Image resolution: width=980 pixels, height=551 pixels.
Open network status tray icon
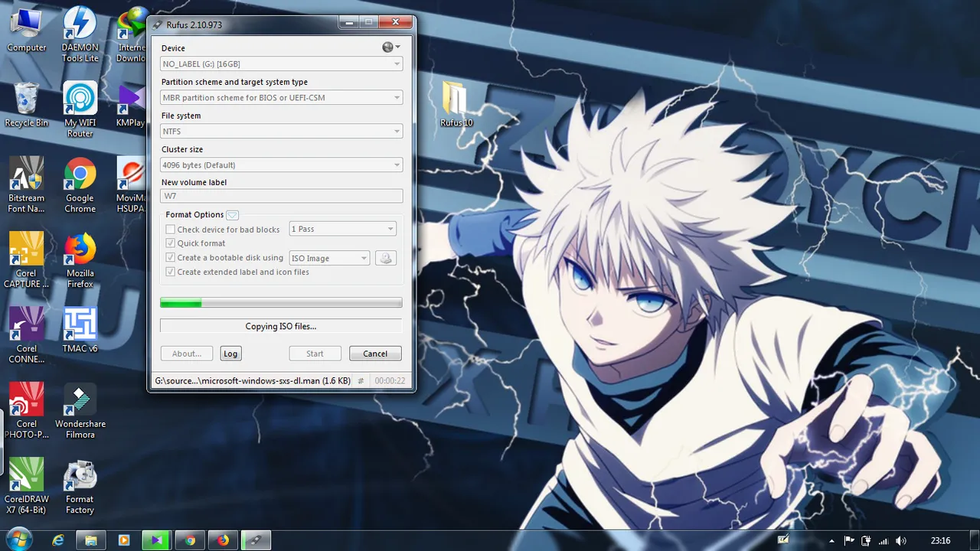tap(884, 541)
